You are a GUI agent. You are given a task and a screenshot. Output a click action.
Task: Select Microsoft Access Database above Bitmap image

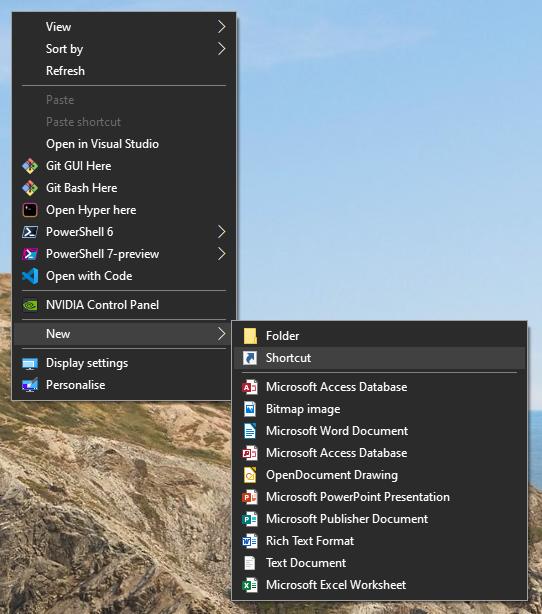point(379,387)
